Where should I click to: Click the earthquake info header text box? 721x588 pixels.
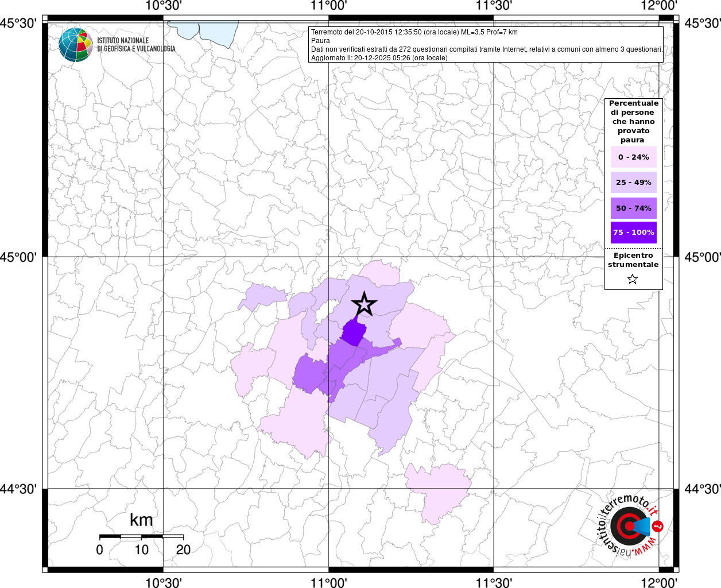486,45
